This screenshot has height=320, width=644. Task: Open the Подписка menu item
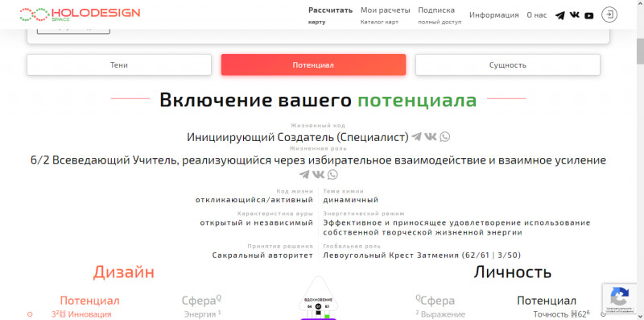point(440,15)
